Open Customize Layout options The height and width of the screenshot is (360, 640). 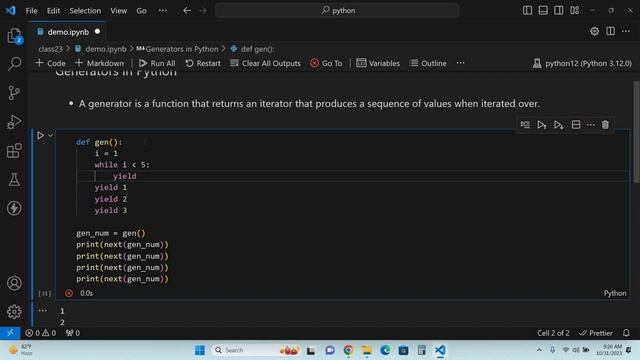coord(575,10)
